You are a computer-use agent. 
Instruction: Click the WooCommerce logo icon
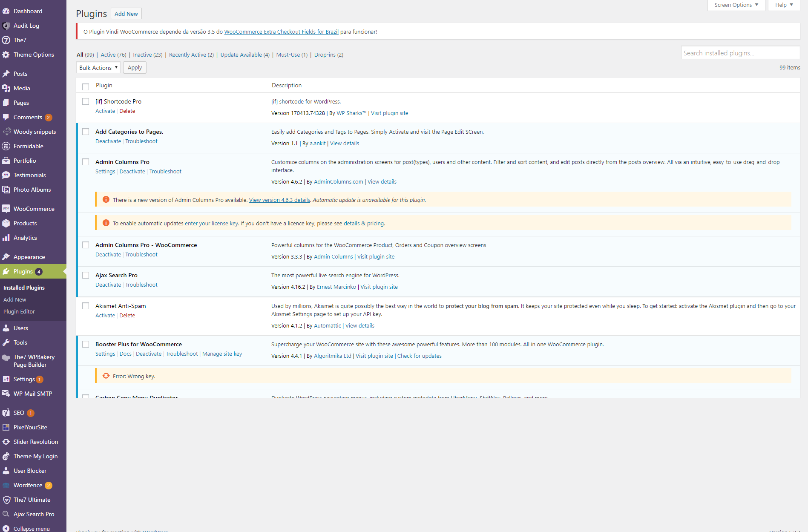pos(6,209)
